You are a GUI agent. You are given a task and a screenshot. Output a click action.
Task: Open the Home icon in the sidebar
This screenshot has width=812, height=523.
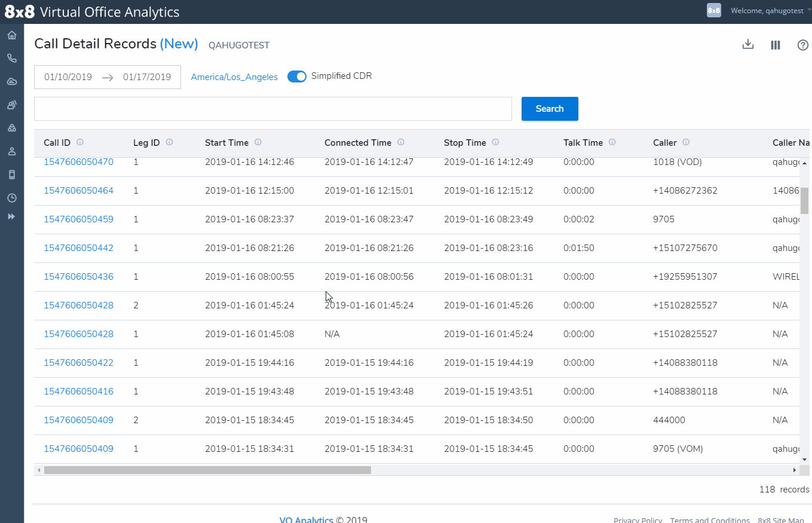point(11,35)
